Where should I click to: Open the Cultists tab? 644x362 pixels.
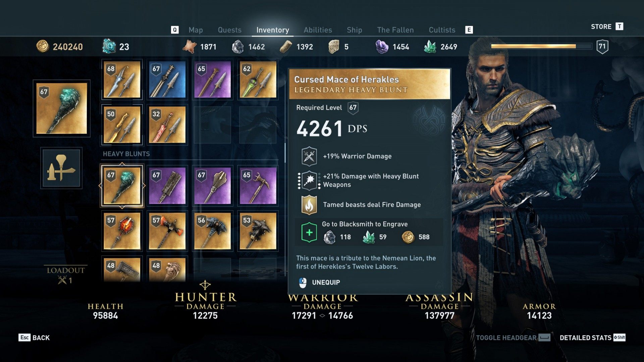point(442,30)
